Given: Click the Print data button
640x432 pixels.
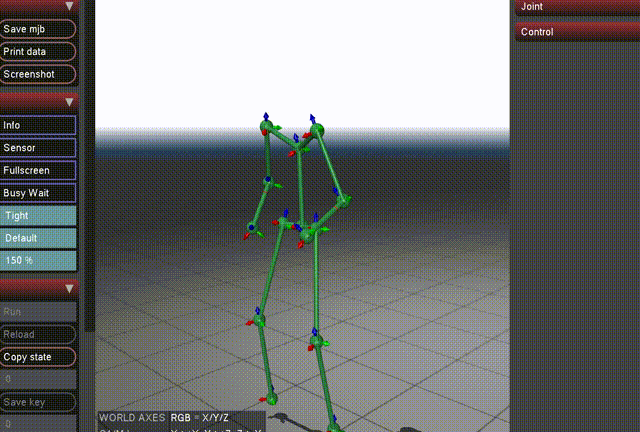Looking at the screenshot, I should (38, 51).
